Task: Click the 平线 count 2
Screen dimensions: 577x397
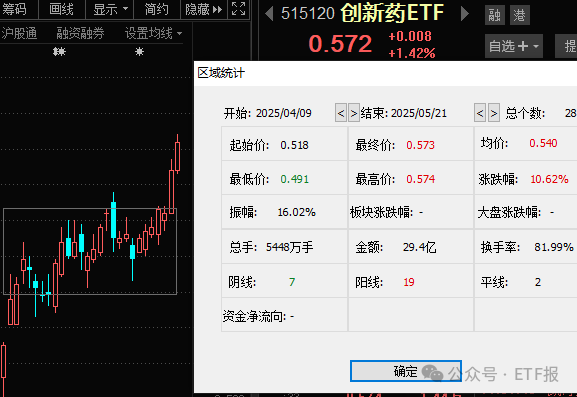Action: coord(538,282)
